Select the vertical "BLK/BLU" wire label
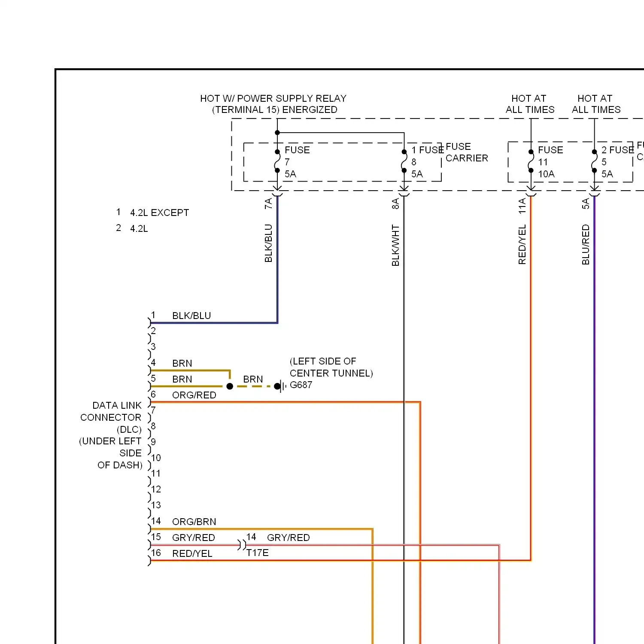The width and height of the screenshot is (644, 644). click(x=268, y=243)
